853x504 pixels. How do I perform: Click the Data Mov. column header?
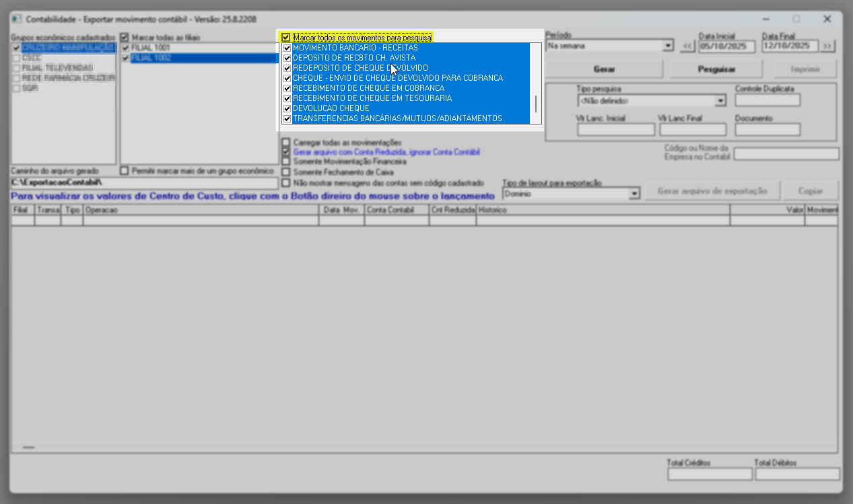[x=342, y=210]
